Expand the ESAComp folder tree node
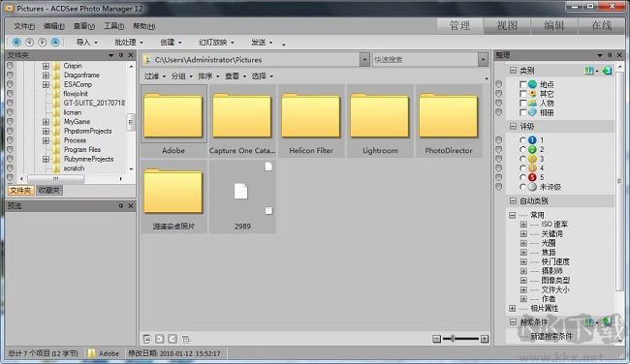630x364 pixels. (x=46, y=84)
